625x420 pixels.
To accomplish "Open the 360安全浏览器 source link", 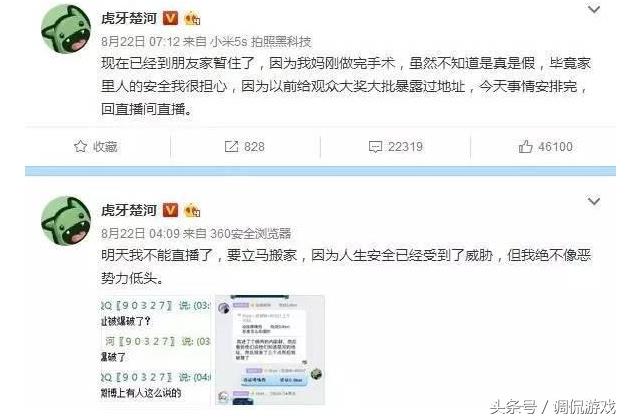I will point(251,234).
